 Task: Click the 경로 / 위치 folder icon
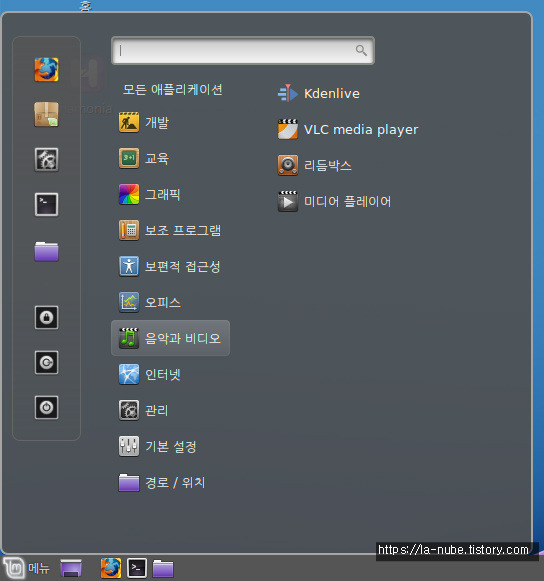click(x=129, y=482)
